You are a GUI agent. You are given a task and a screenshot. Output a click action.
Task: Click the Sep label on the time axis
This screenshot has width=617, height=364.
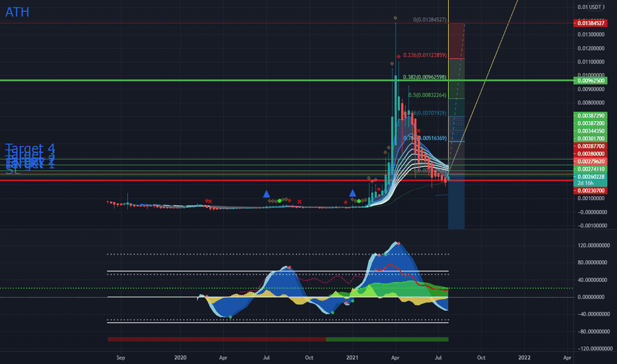click(x=120, y=357)
